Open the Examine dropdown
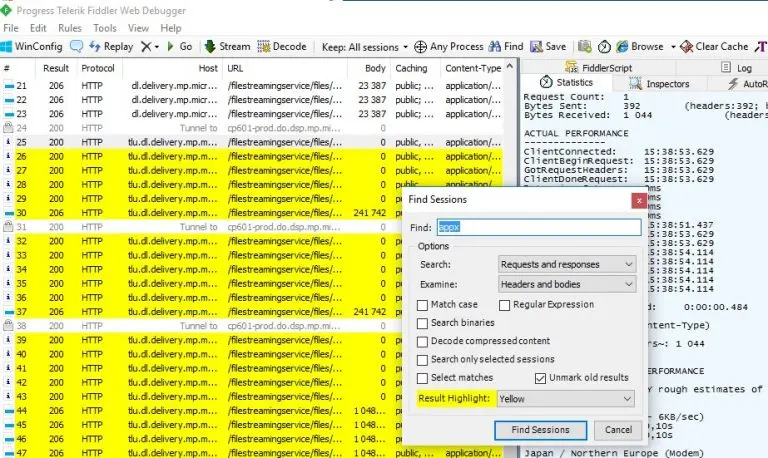Image resolution: width=768 pixels, height=458 pixels. click(567, 284)
